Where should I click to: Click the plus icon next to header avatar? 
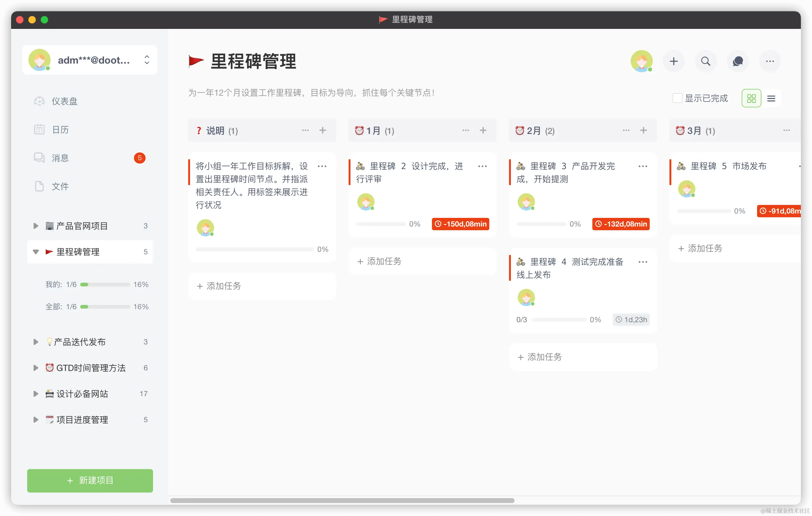pyautogui.click(x=673, y=61)
